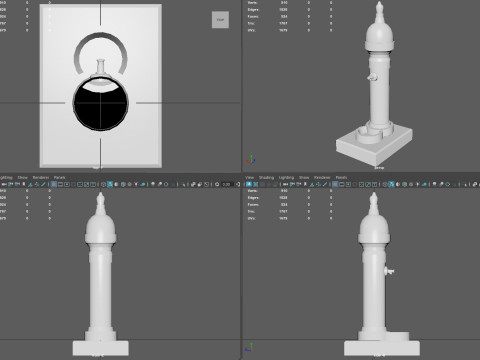Click Use All Lights icon in lower-right panel
The height and width of the screenshot is (360, 480).
[418, 184]
